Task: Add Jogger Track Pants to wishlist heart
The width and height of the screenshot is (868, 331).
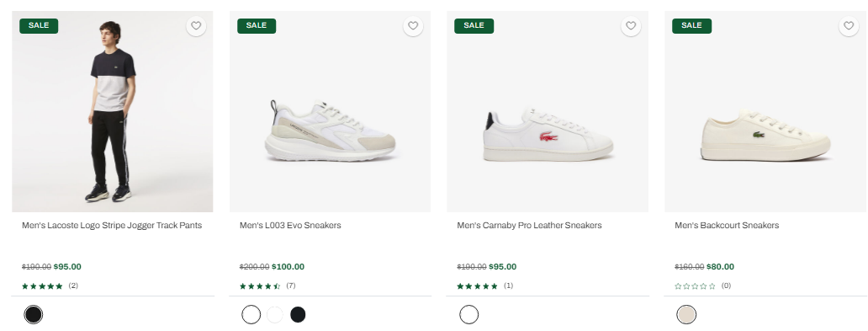Action: click(x=196, y=25)
